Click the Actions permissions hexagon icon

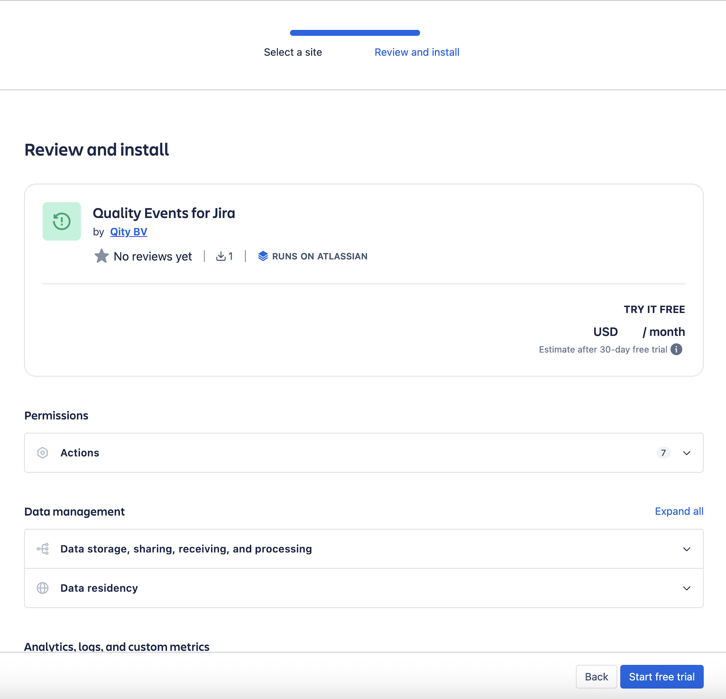coord(43,453)
